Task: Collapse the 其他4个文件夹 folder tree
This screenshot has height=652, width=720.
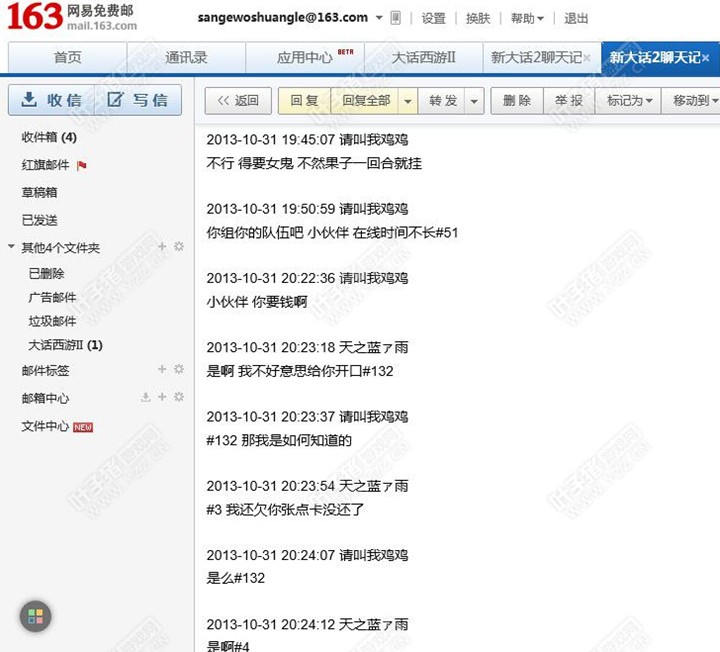Action: click(x=11, y=247)
